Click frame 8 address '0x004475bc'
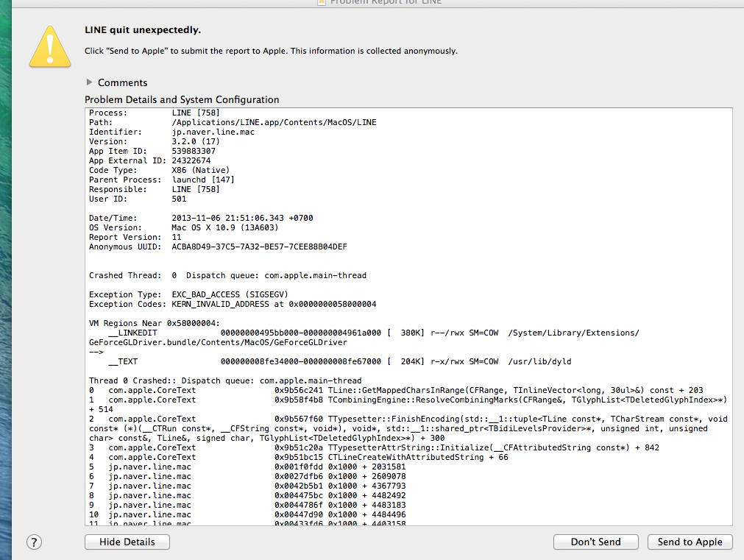 (299, 495)
